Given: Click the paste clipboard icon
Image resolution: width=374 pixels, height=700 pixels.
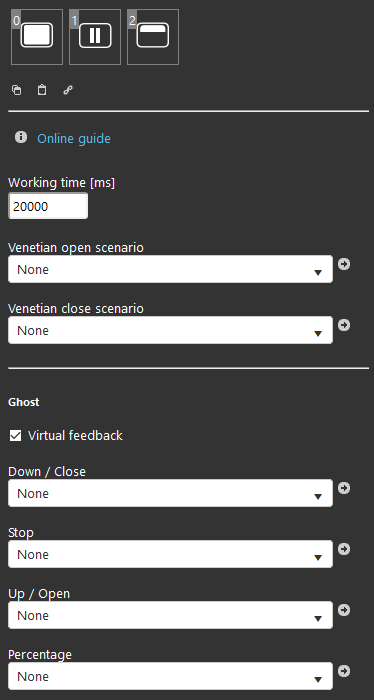Looking at the screenshot, I should [42, 90].
